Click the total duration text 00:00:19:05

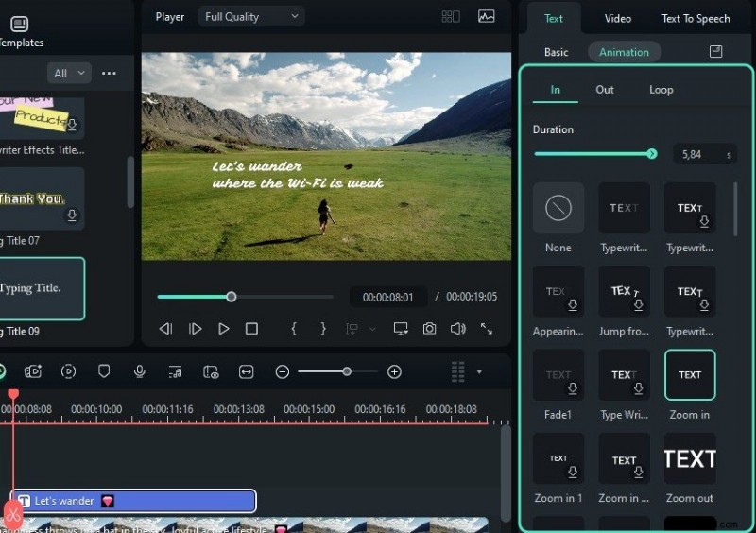coord(471,297)
